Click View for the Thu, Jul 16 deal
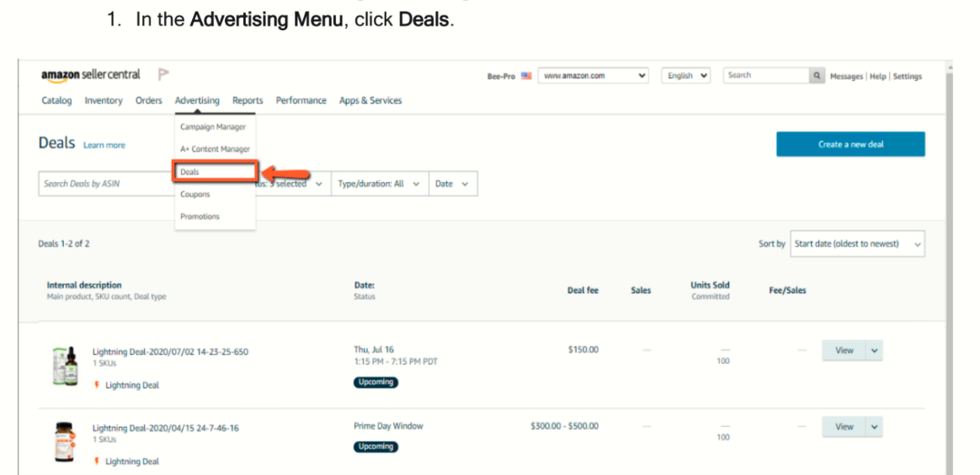This screenshot has width=980, height=475. point(844,350)
